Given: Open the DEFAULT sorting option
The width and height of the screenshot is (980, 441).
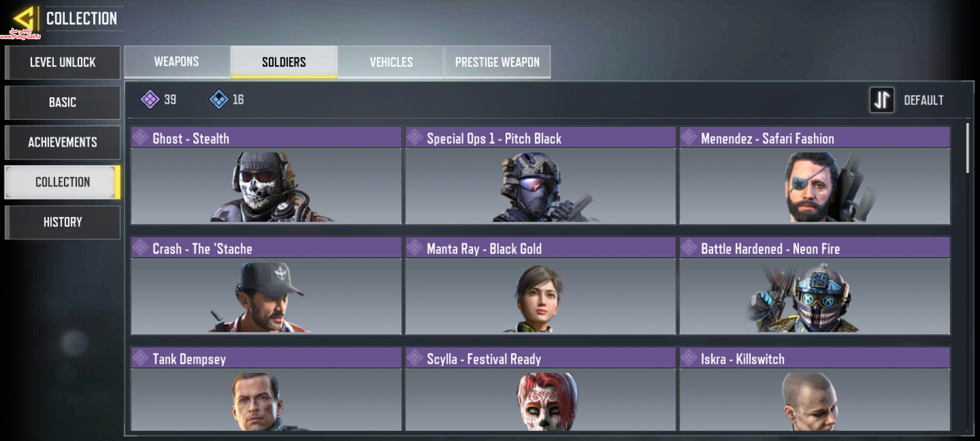Looking at the screenshot, I should pos(923,100).
